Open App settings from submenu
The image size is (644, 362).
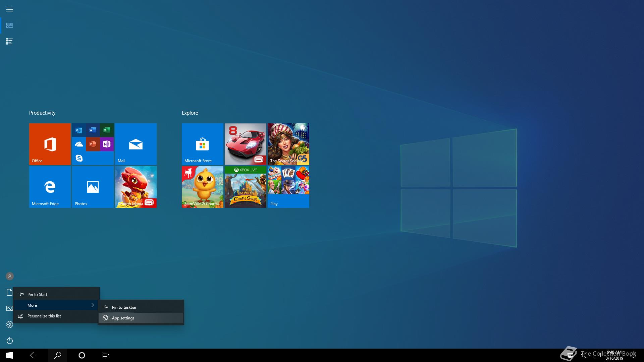[141, 318]
